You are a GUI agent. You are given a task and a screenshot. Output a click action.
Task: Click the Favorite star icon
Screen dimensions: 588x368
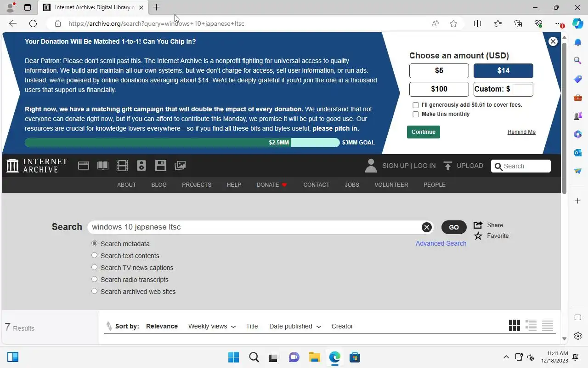point(478,236)
